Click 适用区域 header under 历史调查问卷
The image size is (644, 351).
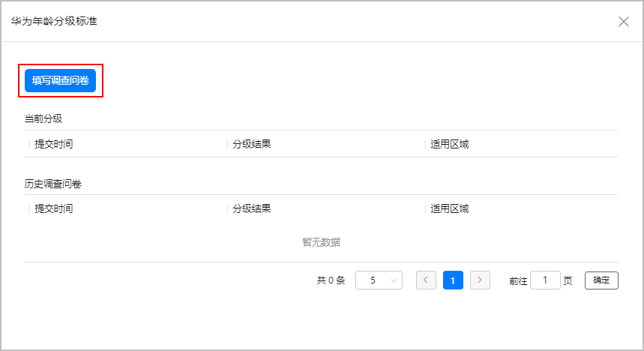450,208
